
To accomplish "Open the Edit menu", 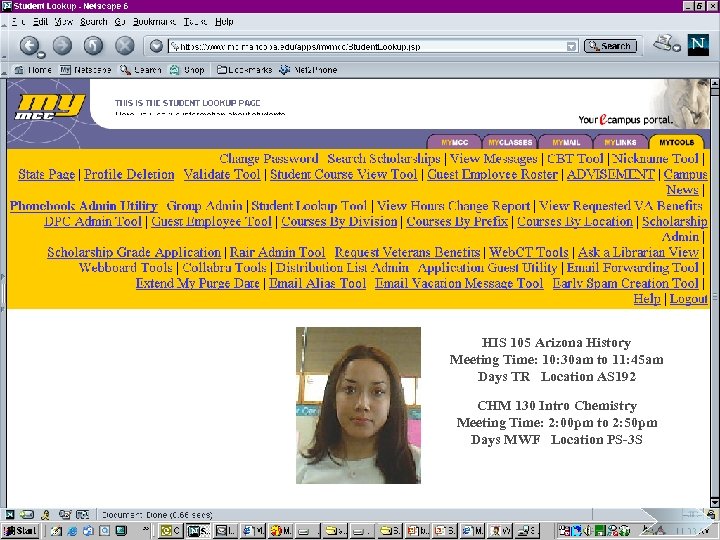I will (x=40, y=22).
